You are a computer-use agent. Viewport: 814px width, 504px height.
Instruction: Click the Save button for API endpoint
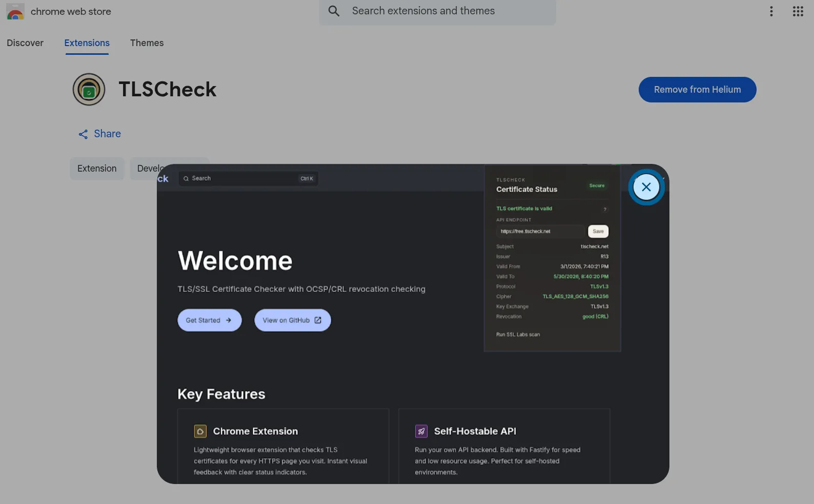tap(598, 232)
